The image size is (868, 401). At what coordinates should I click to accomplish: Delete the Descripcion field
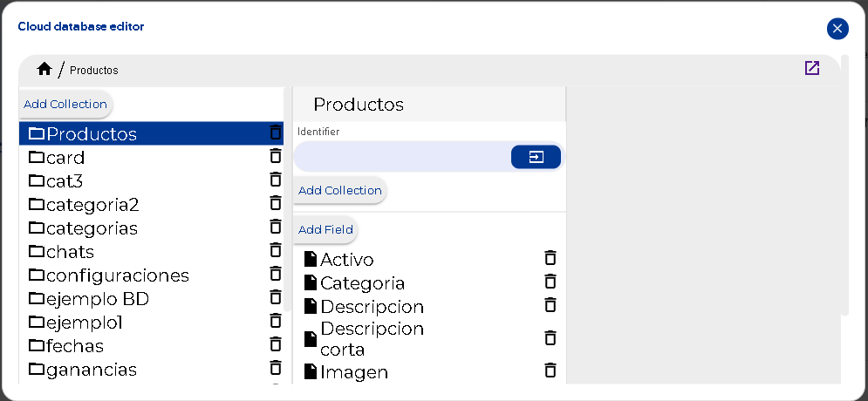coord(550,305)
